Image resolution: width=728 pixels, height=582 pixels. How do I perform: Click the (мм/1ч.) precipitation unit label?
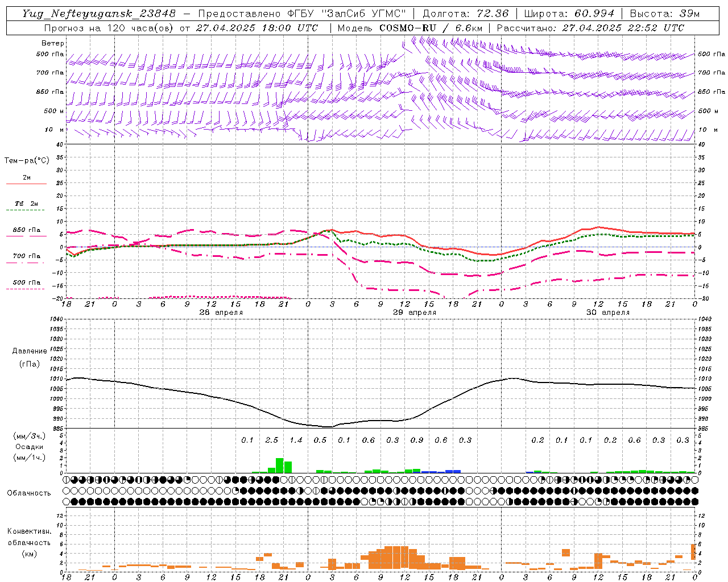[30, 458]
